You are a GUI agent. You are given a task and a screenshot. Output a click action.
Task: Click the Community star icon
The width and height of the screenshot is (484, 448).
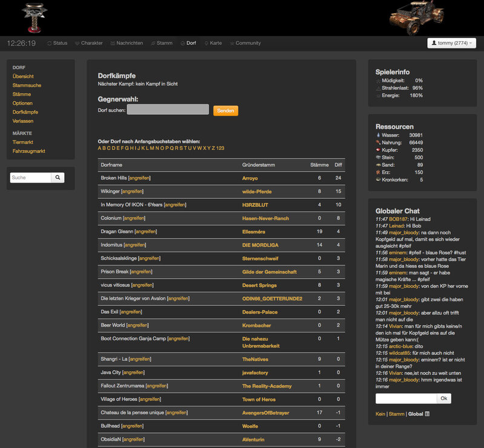point(232,43)
